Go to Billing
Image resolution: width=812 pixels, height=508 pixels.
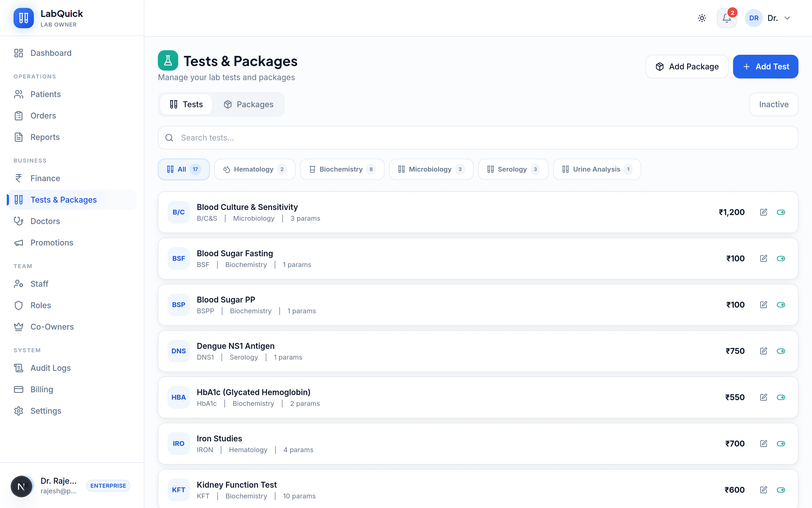tap(72, 389)
